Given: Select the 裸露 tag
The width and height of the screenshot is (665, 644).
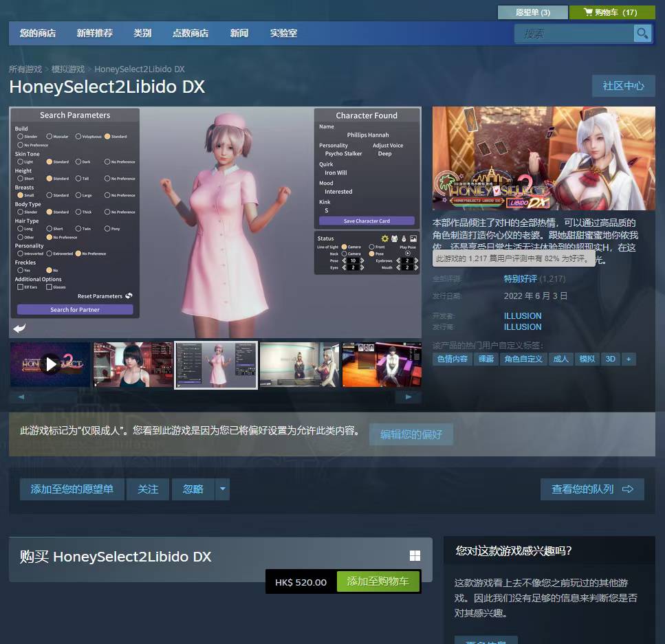Looking at the screenshot, I should coord(486,359).
